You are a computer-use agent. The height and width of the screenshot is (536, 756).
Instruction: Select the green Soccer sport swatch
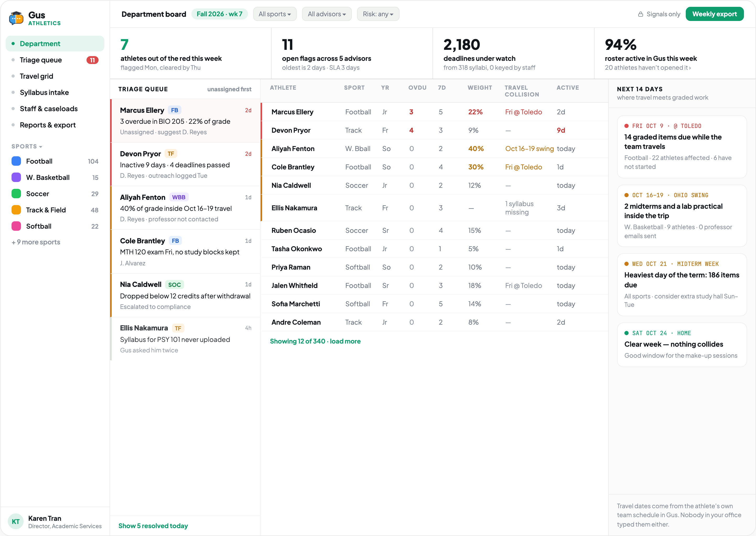click(x=16, y=194)
